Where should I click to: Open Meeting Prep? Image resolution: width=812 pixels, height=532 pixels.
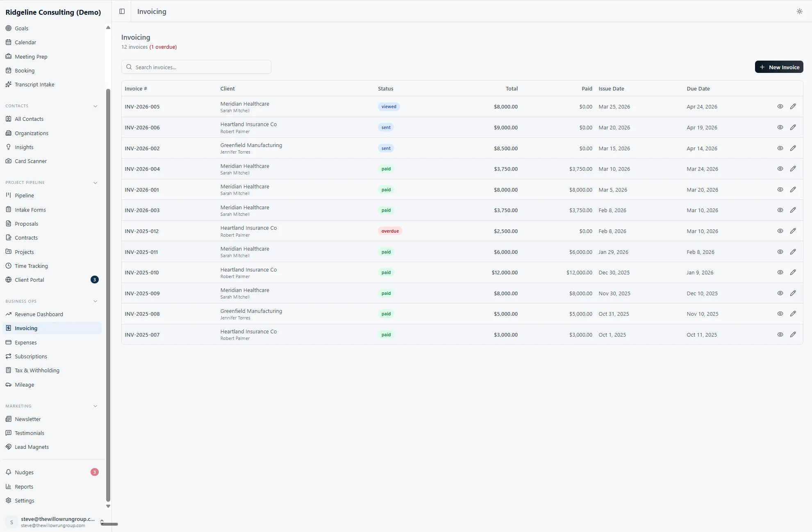(x=31, y=56)
